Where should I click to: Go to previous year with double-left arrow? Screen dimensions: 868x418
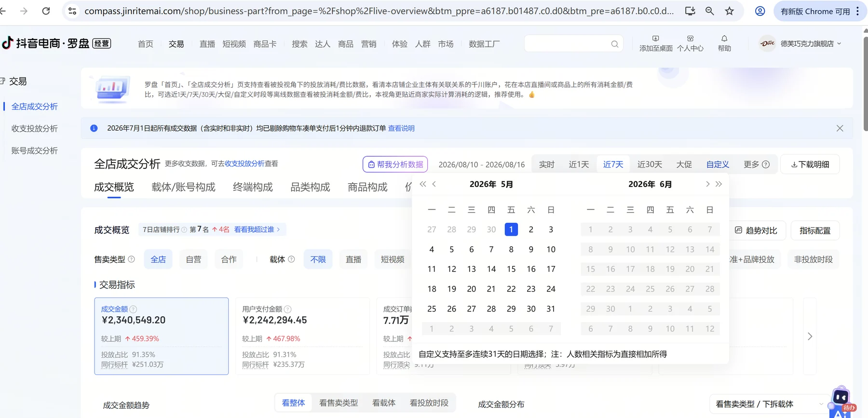[423, 184]
